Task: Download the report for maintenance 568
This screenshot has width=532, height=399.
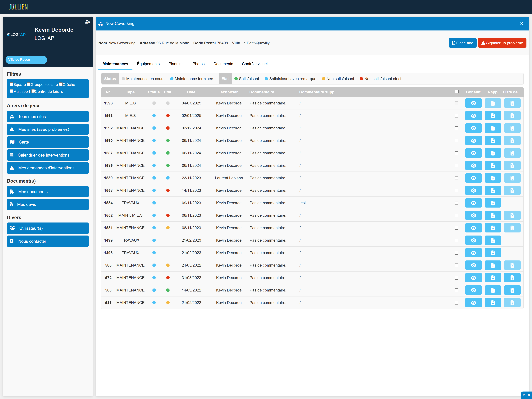Action: coord(493,290)
